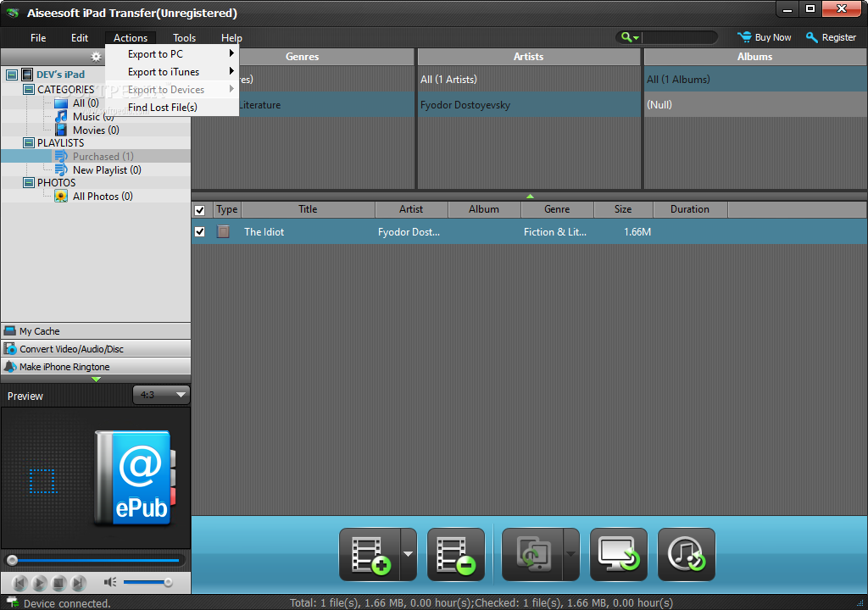Image resolution: width=868 pixels, height=610 pixels.
Task: Open the Help menu
Action: pos(231,37)
